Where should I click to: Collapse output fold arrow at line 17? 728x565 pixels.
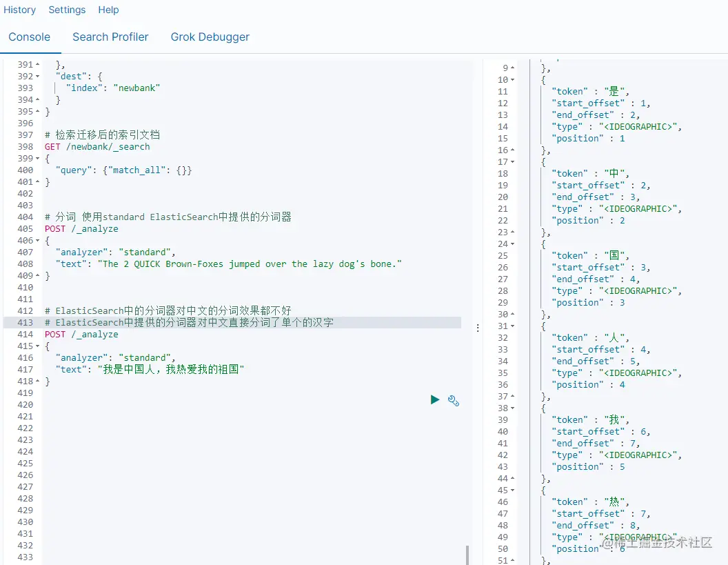(513, 161)
